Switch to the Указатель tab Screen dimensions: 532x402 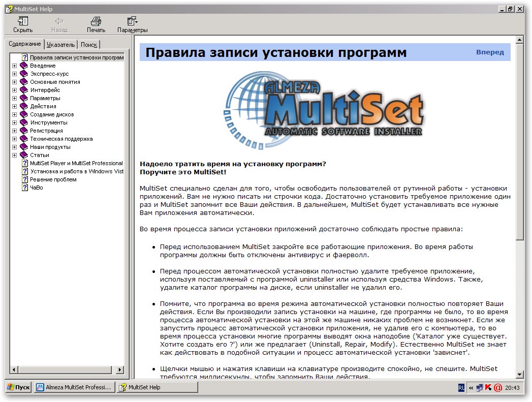point(61,44)
